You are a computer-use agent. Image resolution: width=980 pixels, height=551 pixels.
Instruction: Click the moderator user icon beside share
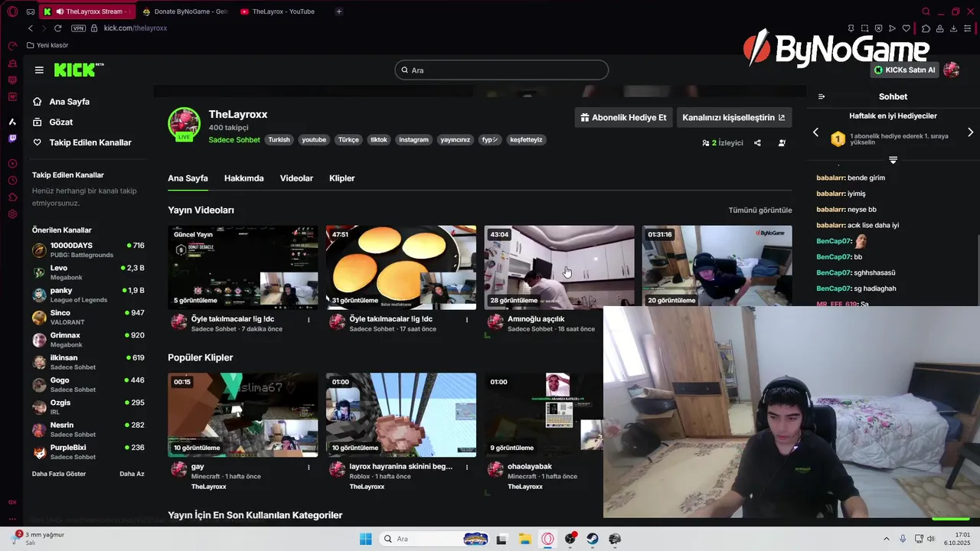click(x=782, y=143)
